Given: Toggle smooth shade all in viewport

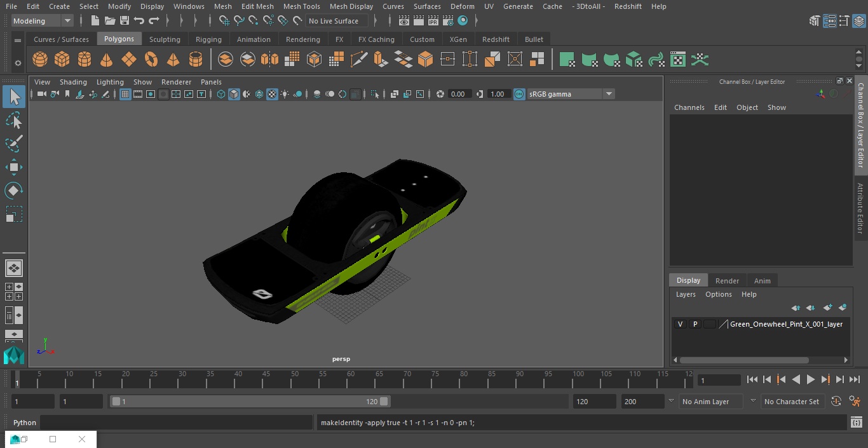Looking at the screenshot, I should point(234,94).
